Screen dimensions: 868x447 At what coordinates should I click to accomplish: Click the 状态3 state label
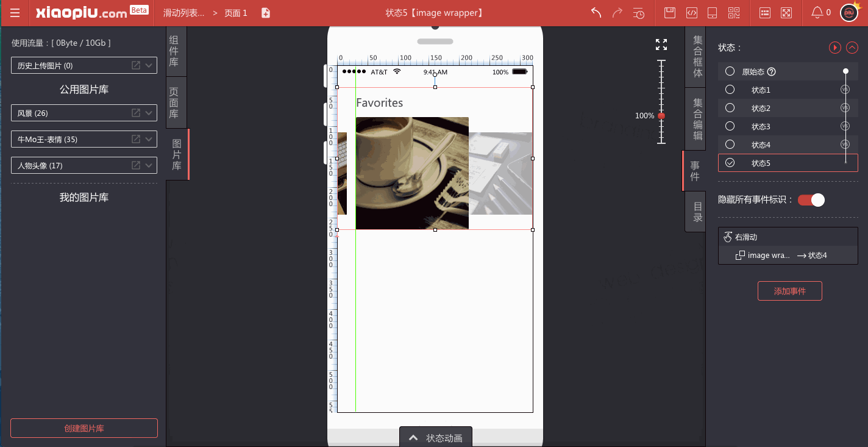[x=761, y=127]
